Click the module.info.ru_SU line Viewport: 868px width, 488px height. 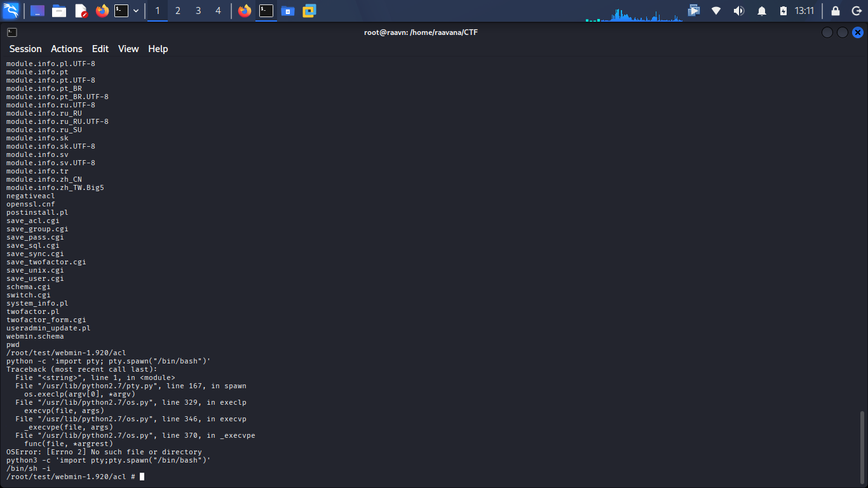44,130
